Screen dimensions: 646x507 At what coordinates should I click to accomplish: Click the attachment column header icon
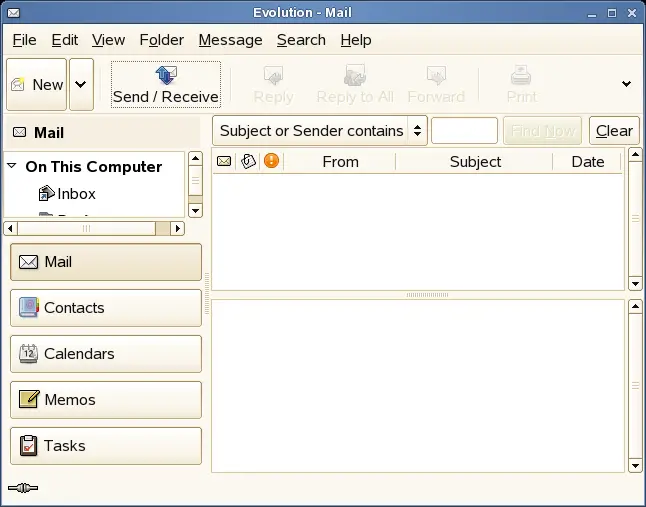(x=248, y=161)
